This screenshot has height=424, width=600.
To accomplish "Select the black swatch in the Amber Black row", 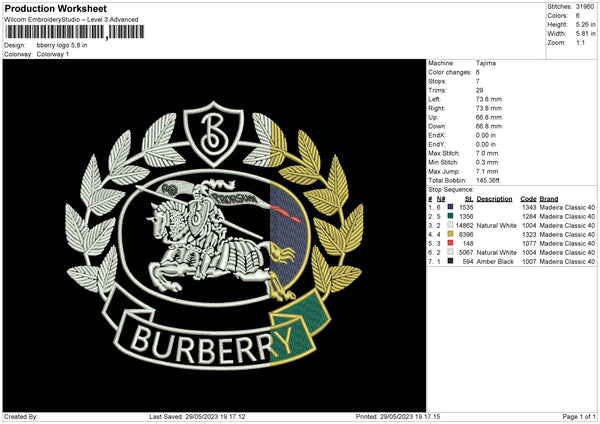I will click(450, 261).
